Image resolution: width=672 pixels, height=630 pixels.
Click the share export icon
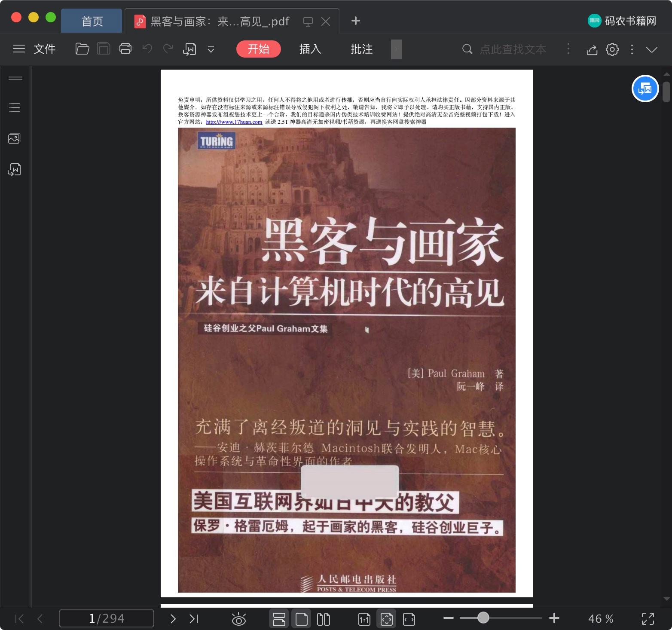click(x=592, y=50)
